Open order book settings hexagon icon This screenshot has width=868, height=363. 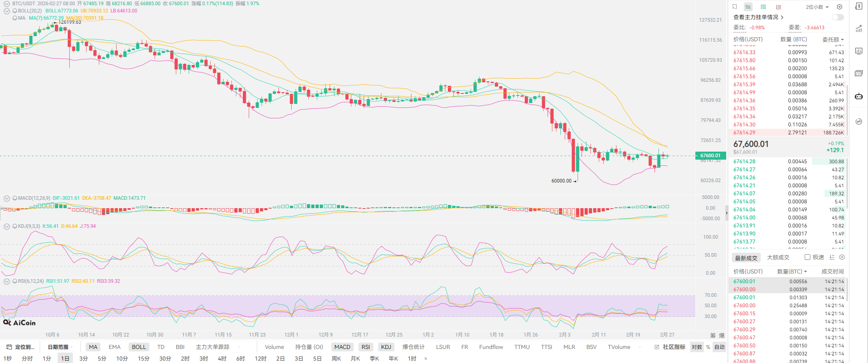click(x=840, y=7)
